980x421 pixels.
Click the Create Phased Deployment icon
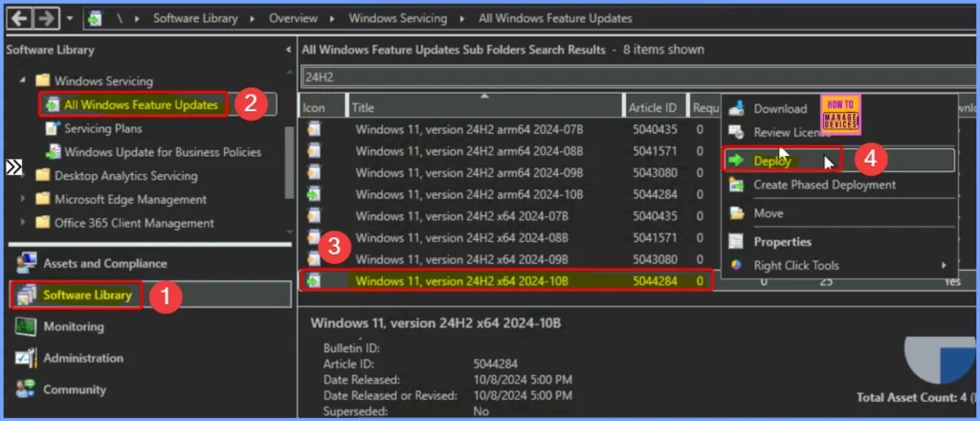point(737,185)
